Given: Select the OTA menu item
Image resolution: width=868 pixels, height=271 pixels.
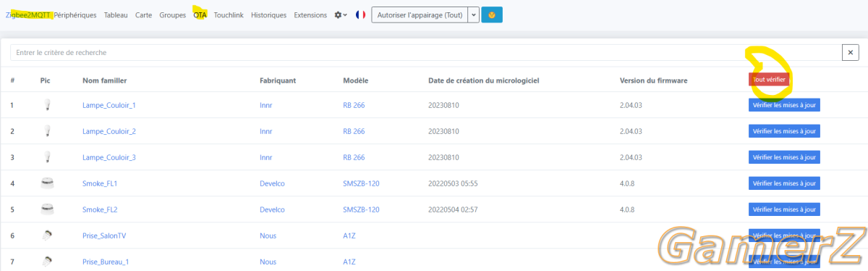Looking at the screenshot, I should [200, 14].
